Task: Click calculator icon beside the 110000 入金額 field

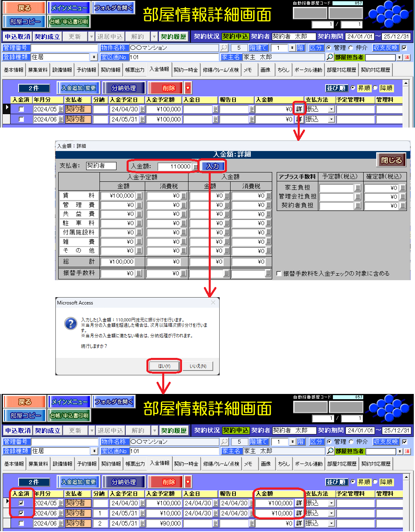Action: coord(195,166)
